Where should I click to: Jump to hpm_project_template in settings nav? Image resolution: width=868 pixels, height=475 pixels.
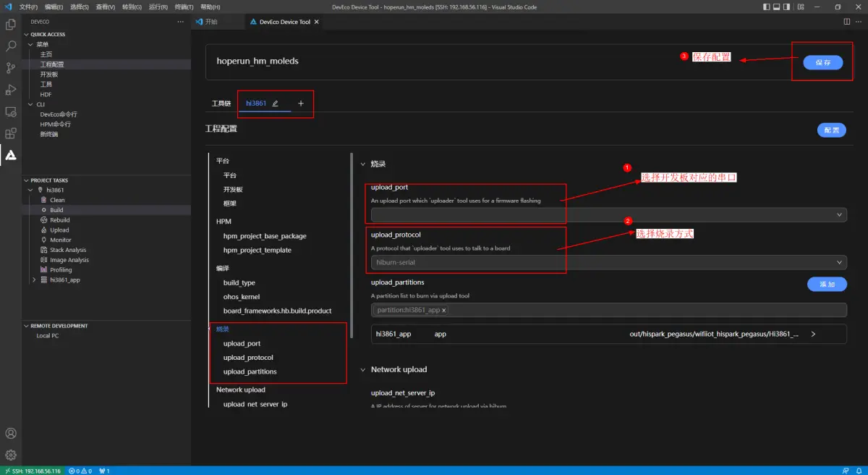click(x=258, y=250)
